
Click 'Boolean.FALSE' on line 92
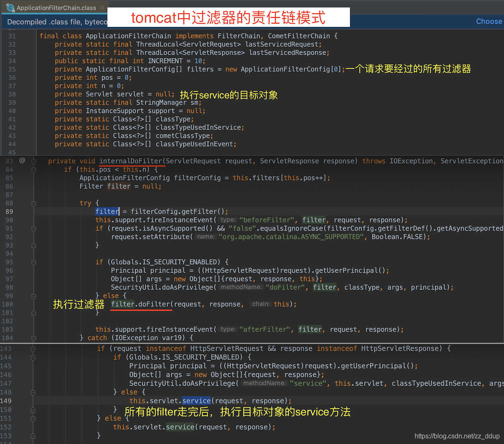coord(397,237)
